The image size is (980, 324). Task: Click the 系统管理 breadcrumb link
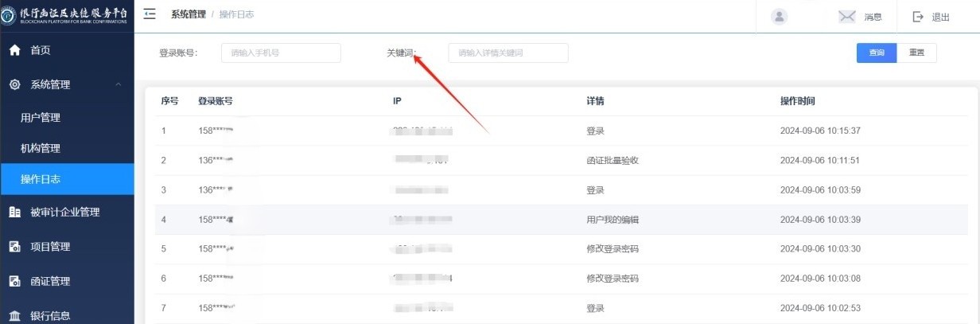point(188,14)
